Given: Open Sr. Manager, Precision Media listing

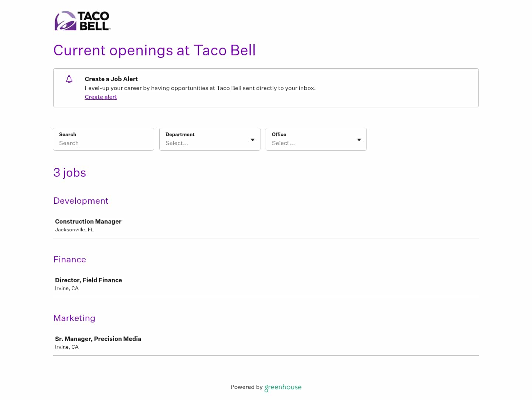Looking at the screenshot, I should [98, 339].
